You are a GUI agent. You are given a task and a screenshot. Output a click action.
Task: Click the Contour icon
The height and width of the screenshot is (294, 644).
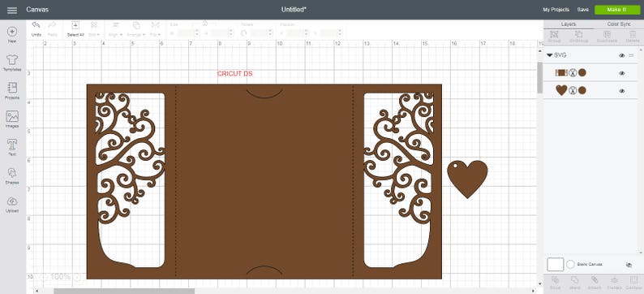point(633,280)
